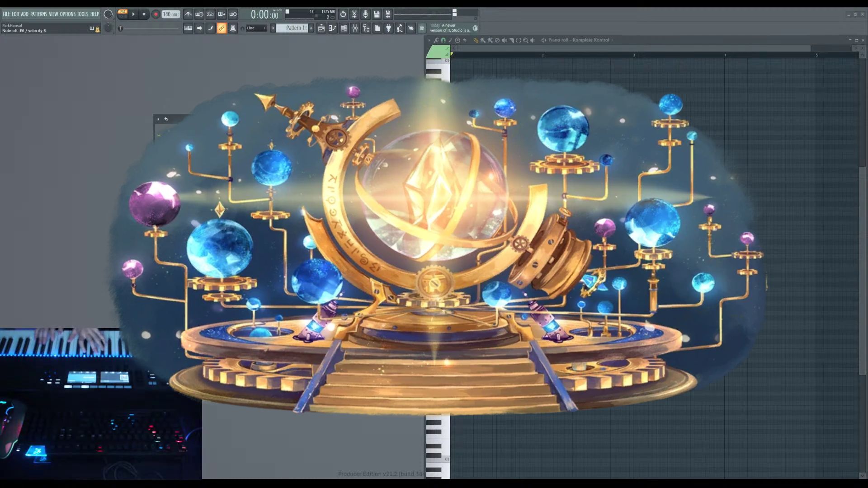Open the project info/files page icon

(377, 28)
